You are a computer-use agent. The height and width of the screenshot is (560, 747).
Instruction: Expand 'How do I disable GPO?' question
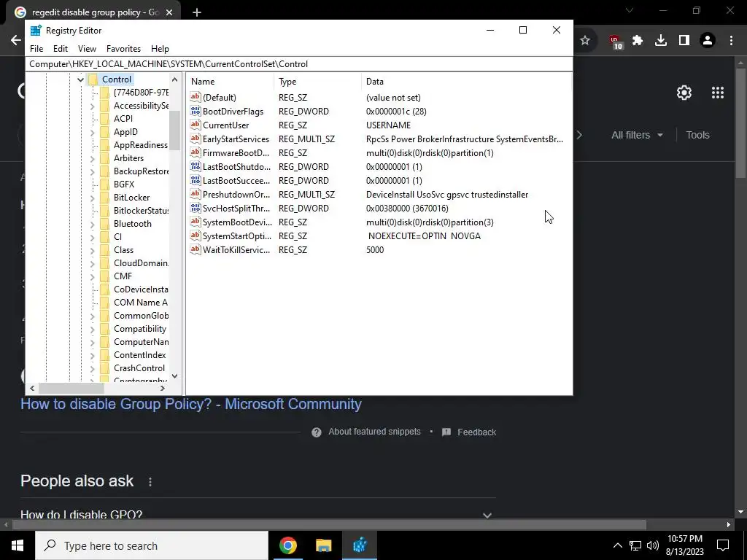pyautogui.click(x=487, y=515)
